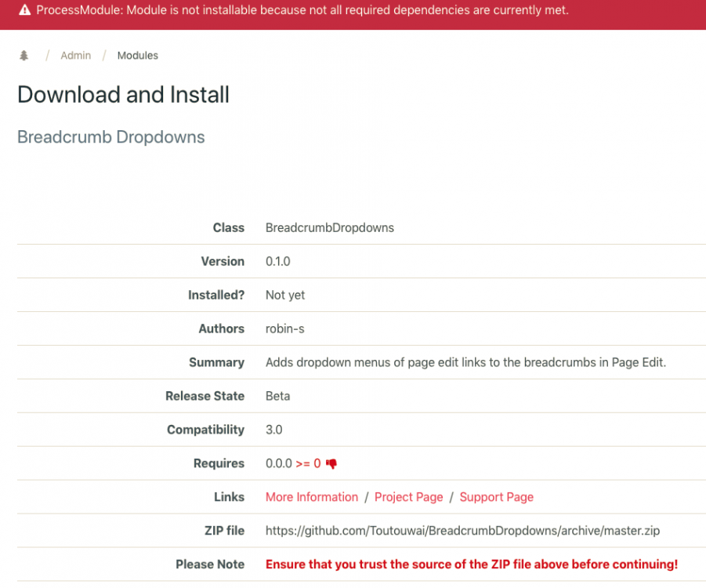This screenshot has height=588, width=706.
Task: Click the Beta release state value
Action: point(277,397)
